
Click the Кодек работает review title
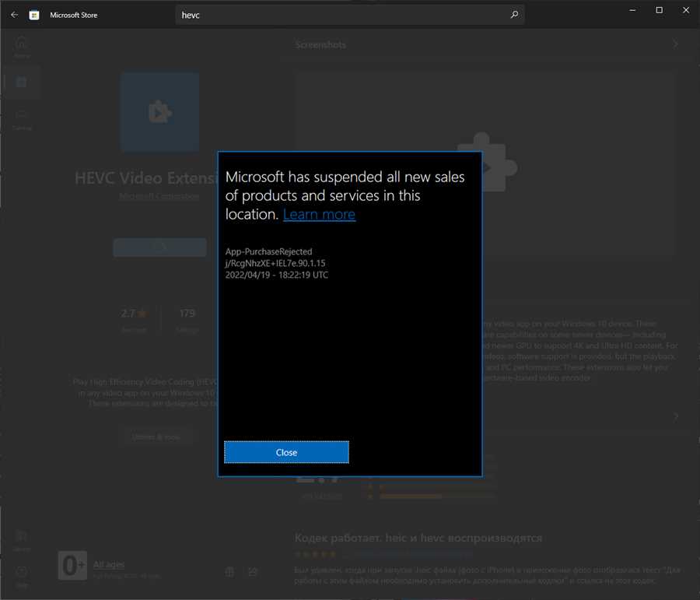[x=418, y=538]
